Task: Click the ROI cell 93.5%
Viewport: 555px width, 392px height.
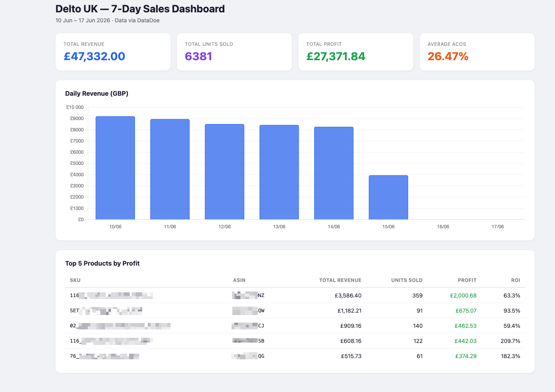Action: 512,311
